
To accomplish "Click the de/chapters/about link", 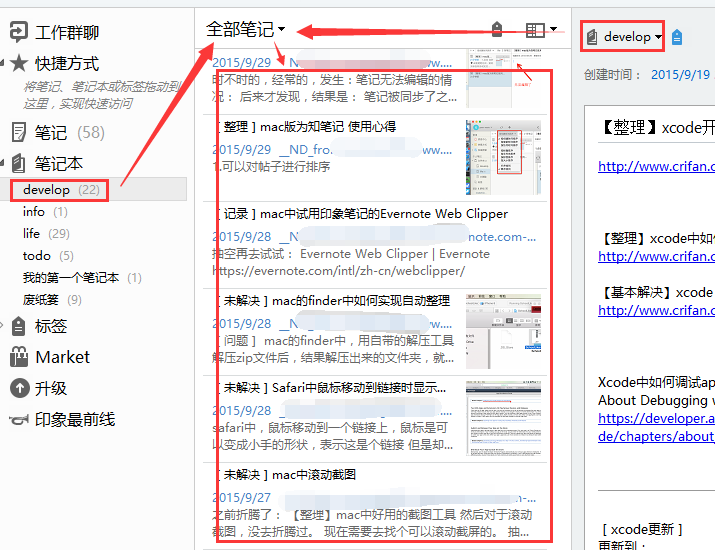I will (x=656, y=436).
